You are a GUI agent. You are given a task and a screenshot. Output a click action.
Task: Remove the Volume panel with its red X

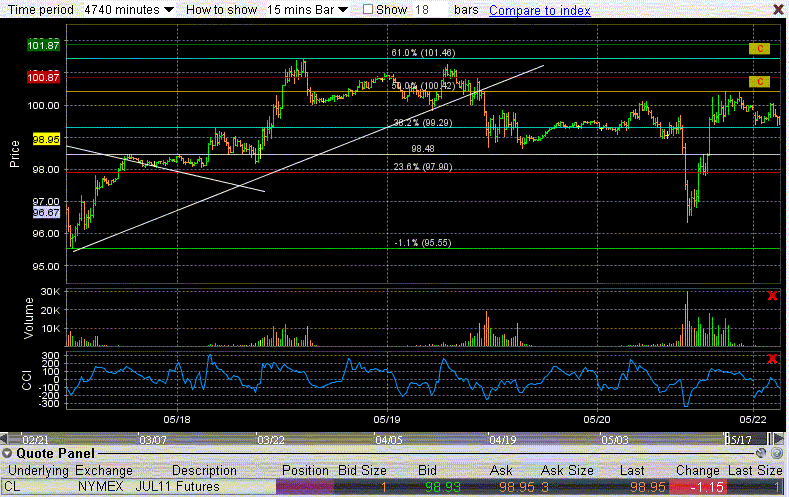pos(772,296)
